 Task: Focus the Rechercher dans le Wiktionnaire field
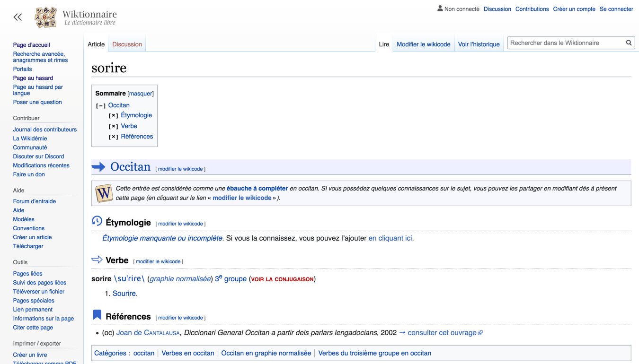(x=566, y=43)
